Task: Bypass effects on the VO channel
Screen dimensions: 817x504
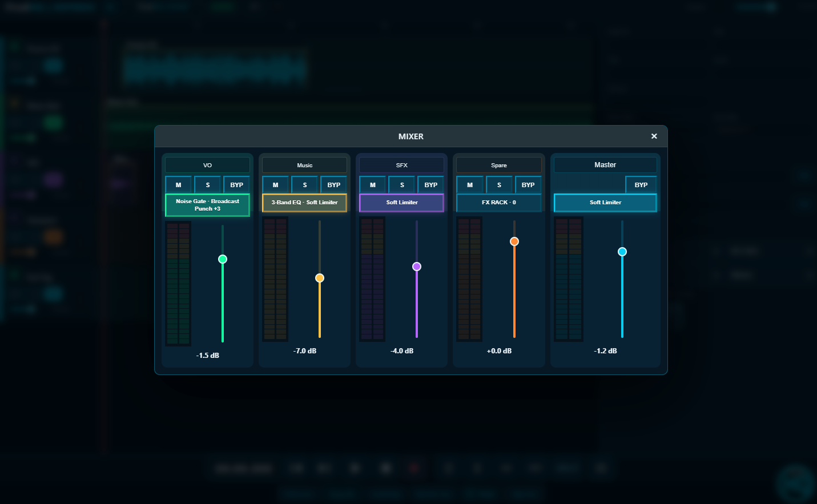Action: (x=236, y=185)
